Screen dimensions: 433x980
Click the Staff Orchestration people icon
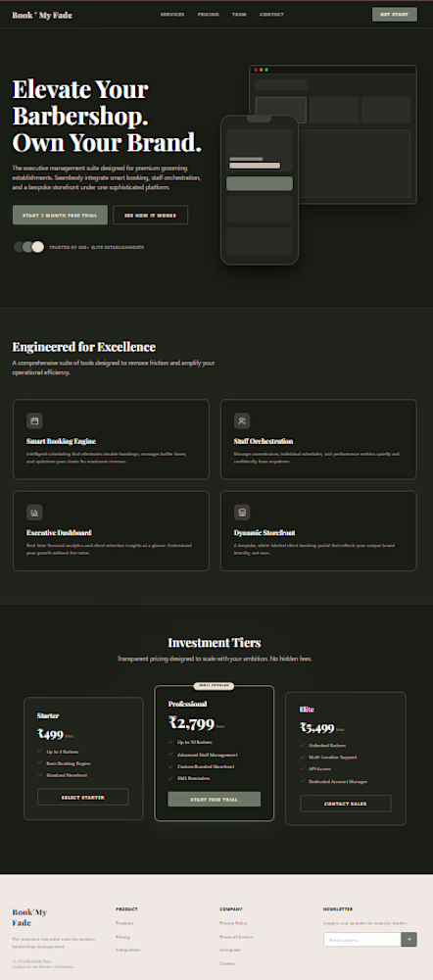click(x=242, y=420)
